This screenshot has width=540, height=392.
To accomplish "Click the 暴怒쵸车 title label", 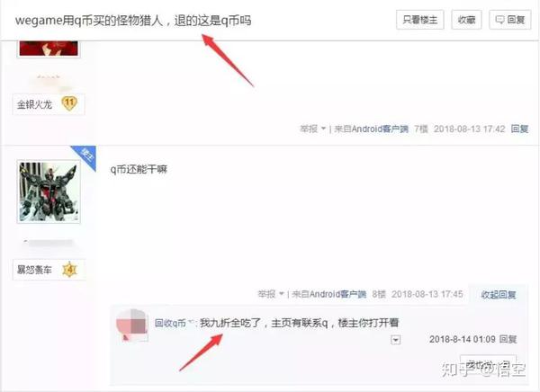I will coord(34,270).
